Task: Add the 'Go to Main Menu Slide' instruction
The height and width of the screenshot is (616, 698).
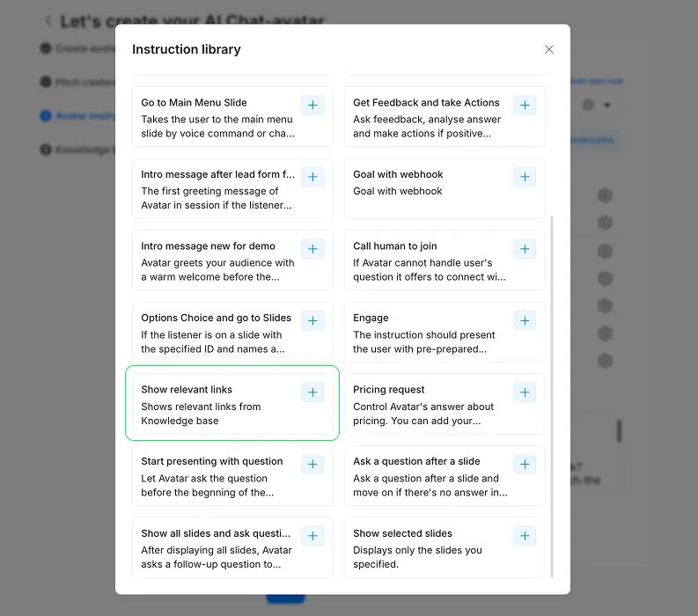Action: (x=312, y=106)
